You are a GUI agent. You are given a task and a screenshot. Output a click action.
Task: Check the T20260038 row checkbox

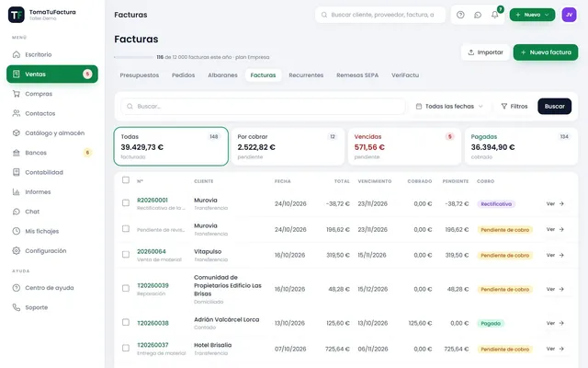click(x=126, y=322)
